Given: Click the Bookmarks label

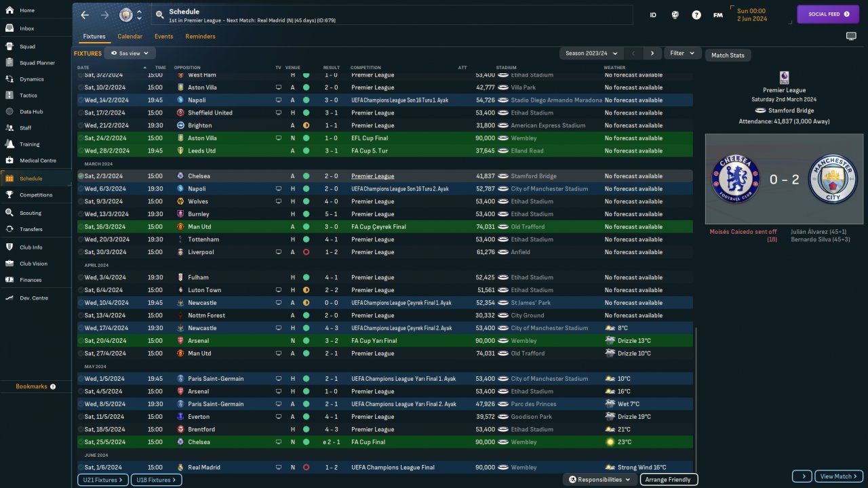Looking at the screenshot, I should 31,386.
